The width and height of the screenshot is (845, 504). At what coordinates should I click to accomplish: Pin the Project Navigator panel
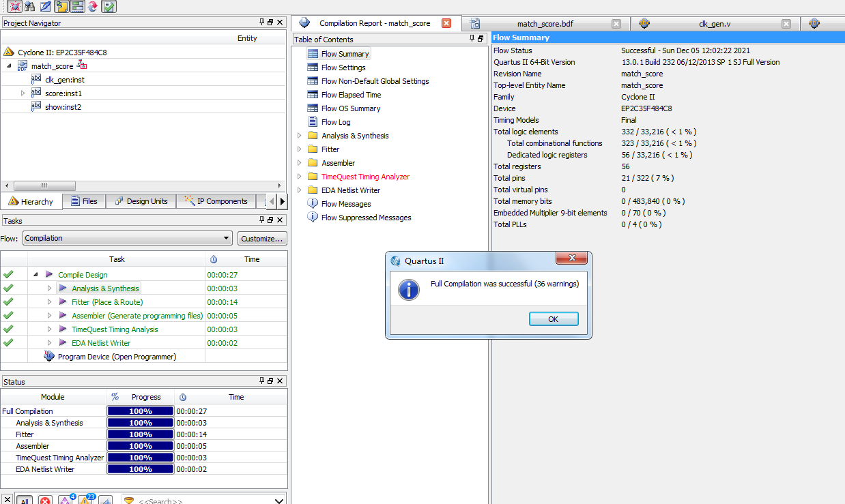[262, 23]
